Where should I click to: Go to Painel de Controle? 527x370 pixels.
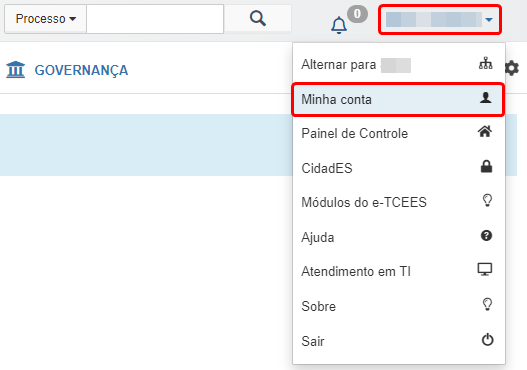399,133
